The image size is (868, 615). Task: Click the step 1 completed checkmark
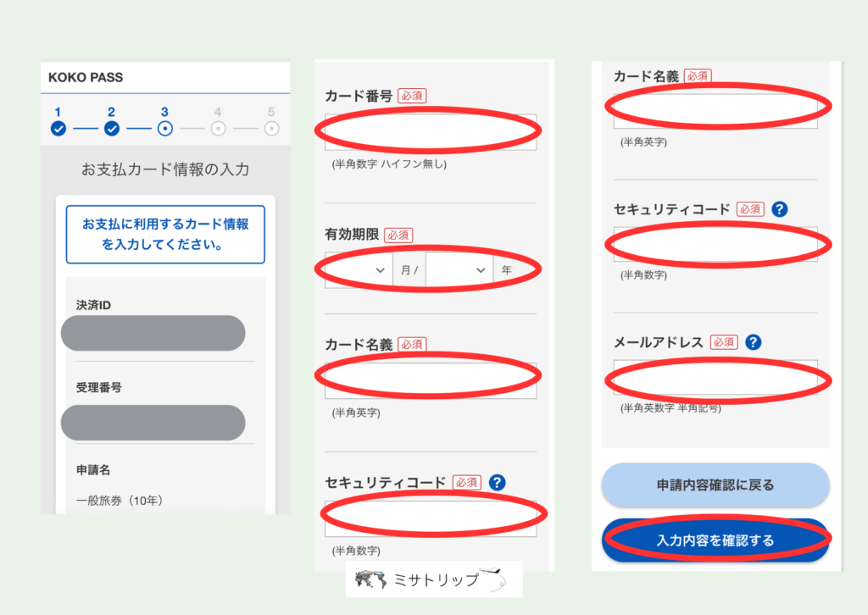tap(58, 129)
